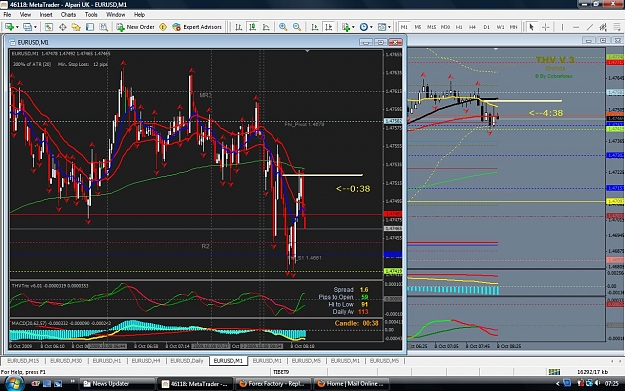
Task: Open the Tools menu
Action: point(91,15)
